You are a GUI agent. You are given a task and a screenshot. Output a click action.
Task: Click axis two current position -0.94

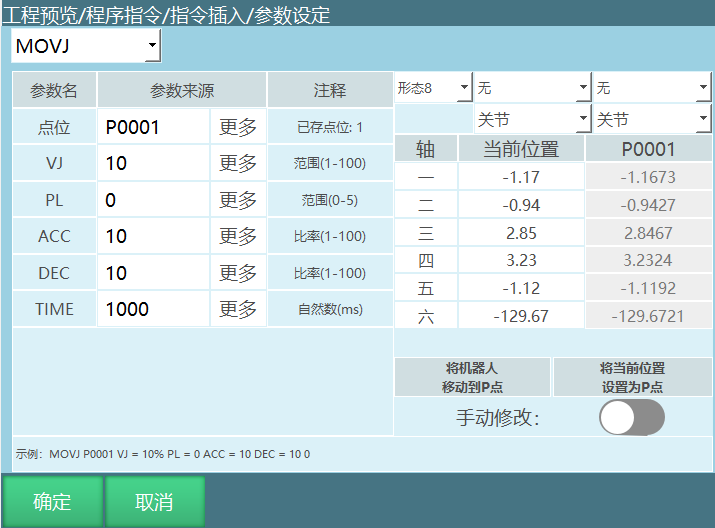[521, 205]
